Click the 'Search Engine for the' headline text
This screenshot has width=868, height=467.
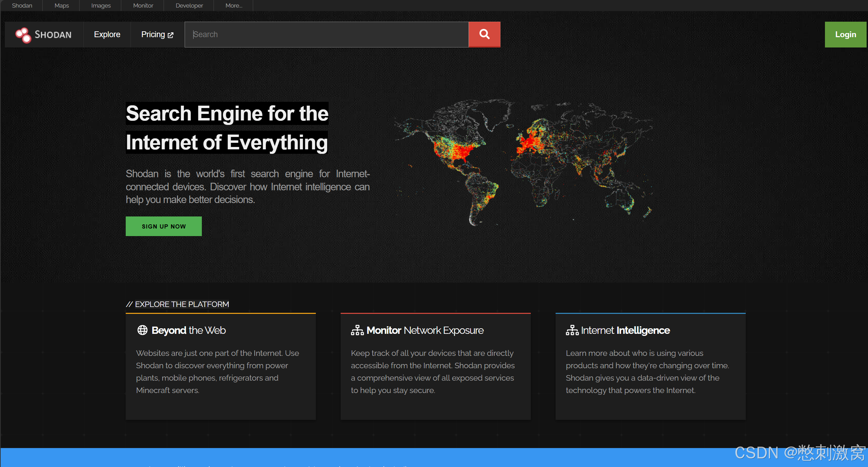click(x=227, y=113)
